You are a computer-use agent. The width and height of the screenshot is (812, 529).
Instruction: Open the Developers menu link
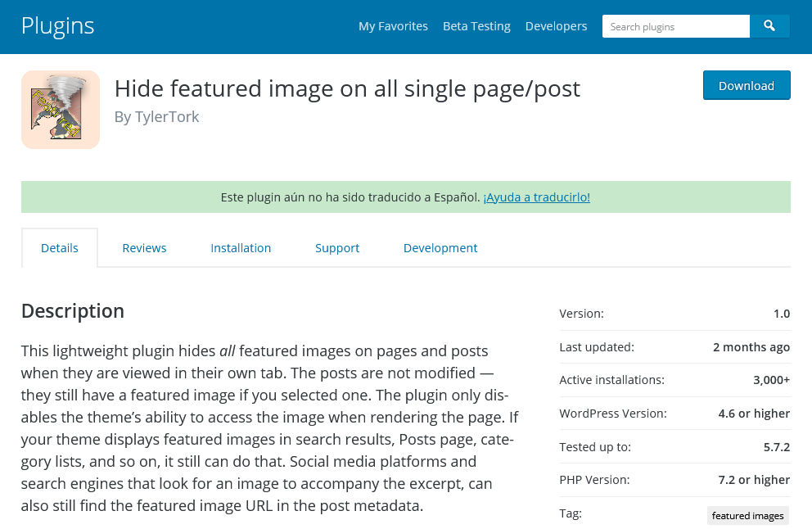[x=556, y=26]
